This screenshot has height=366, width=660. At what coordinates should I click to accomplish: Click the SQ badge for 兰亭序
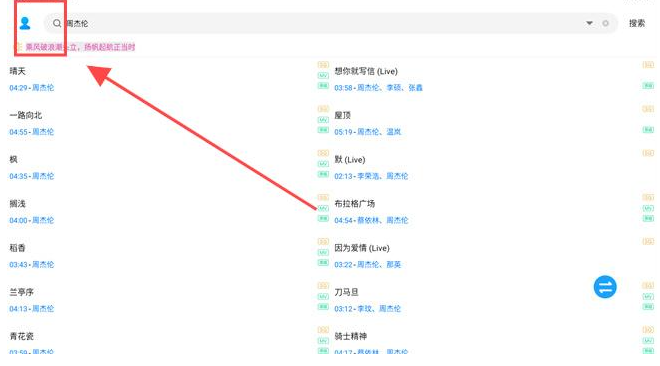323,286
